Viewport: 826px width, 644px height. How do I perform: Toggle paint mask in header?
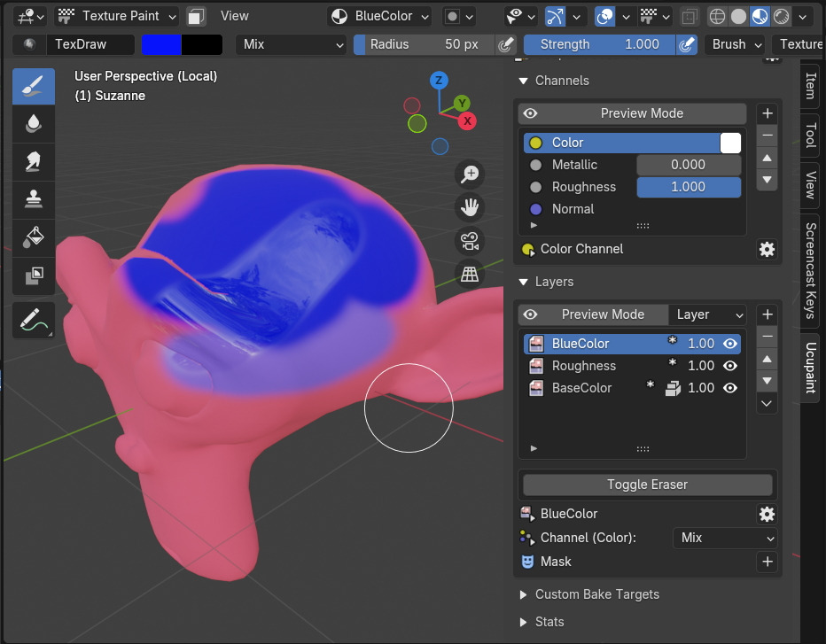click(x=196, y=16)
